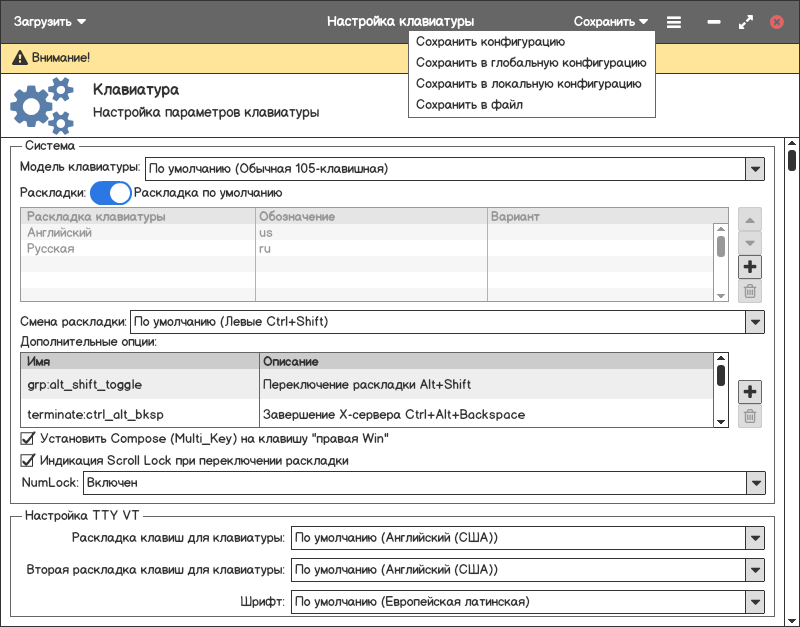Viewport: 800px width, 627px height.
Task: Select 'Сохранить в файл' menu item
Action: (469, 105)
